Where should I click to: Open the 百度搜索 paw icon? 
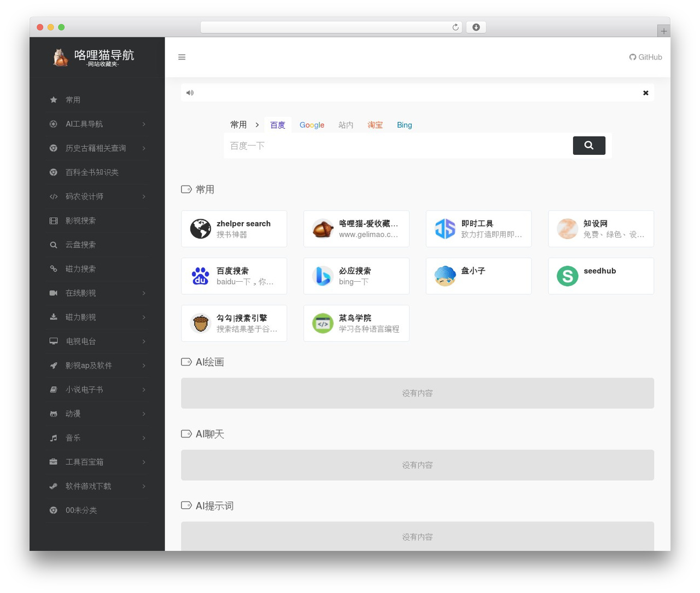pyautogui.click(x=201, y=276)
